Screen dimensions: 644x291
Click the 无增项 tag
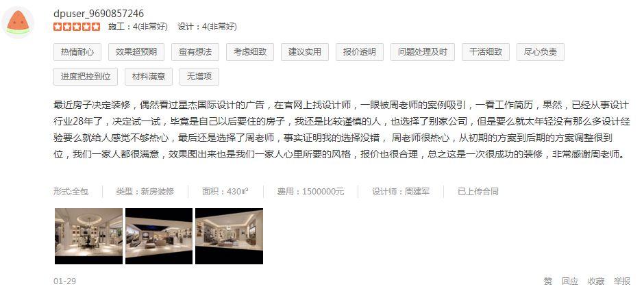[199, 76]
